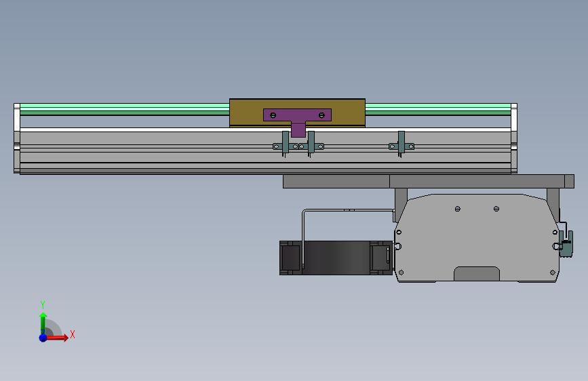This screenshot has height=381, width=588.
Task: Pick the left screw on the purple bracket
Action: click(x=273, y=115)
